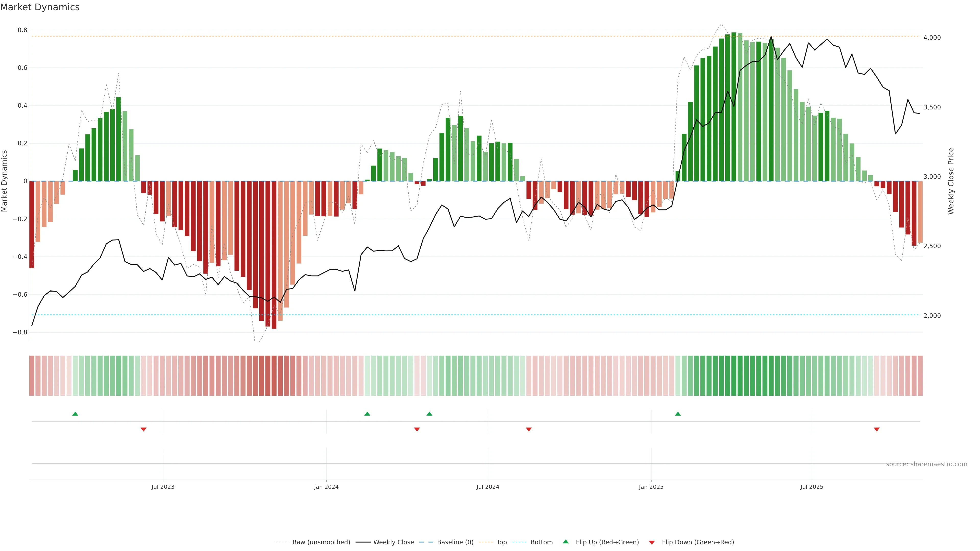The image size is (980, 551).
Task: Toggle the Baseline (0) legend entry
Action: tap(455, 542)
